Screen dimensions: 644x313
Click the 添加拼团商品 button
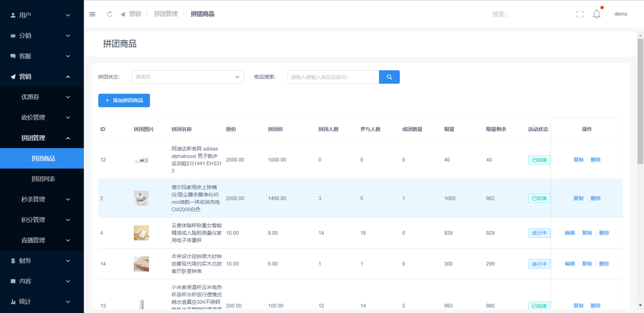pos(124,100)
